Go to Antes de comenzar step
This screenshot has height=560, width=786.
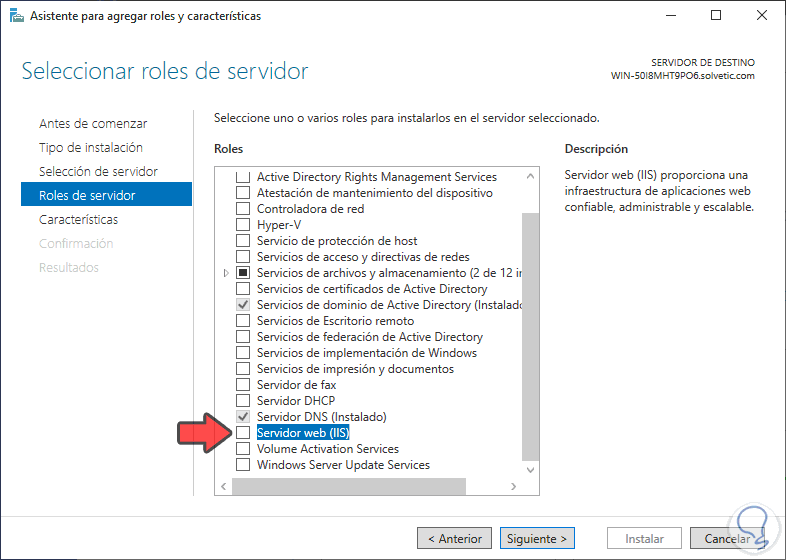coord(93,124)
